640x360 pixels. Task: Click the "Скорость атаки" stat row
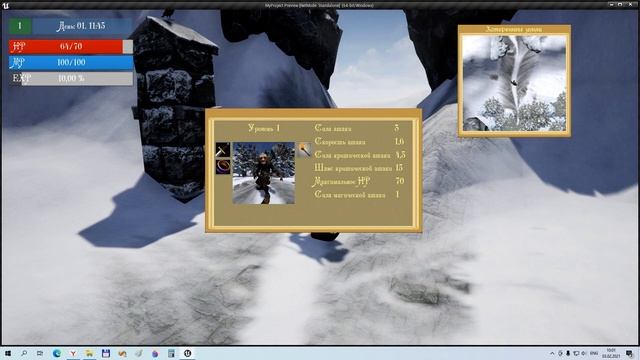click(360, 141)
